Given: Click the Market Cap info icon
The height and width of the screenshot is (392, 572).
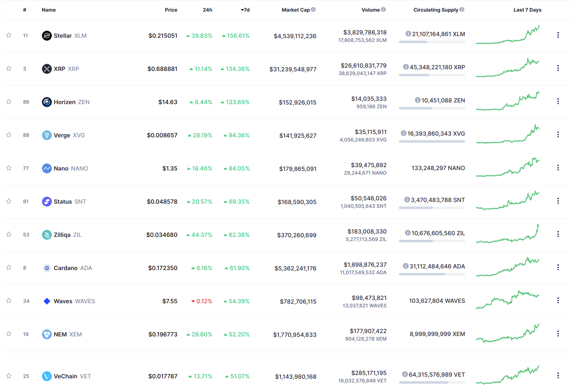Looking at the screenshot, I should [x=313, y=10].
